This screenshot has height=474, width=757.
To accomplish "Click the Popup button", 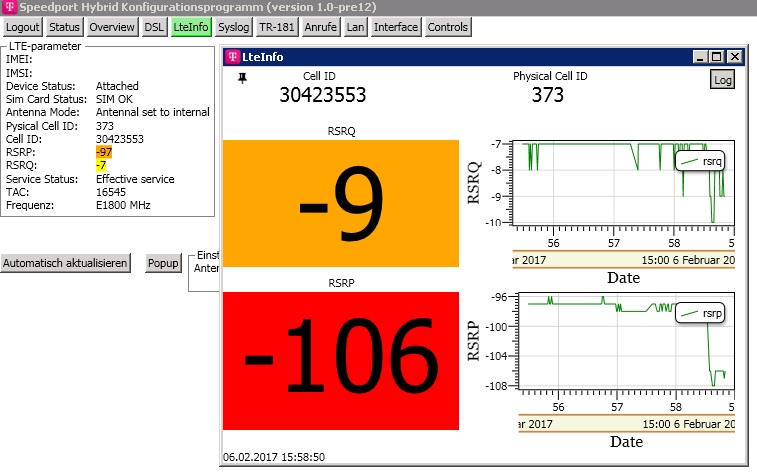I will (x=163, y=263).
